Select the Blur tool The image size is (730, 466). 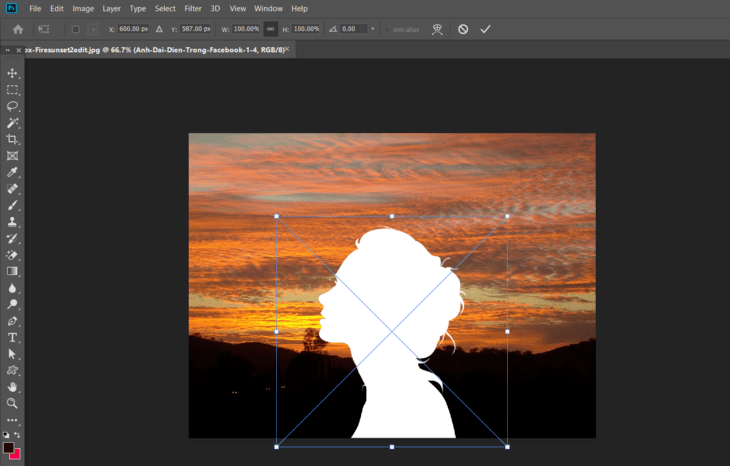(x=12, y=288)
